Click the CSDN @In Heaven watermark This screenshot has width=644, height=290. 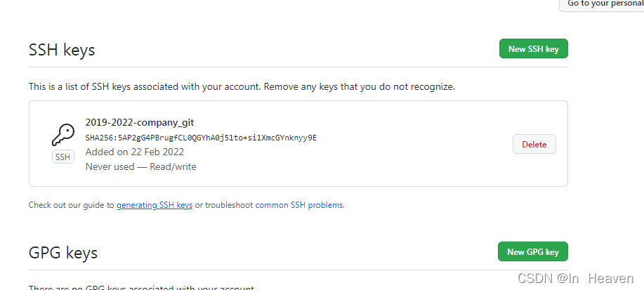coord(576,278)
